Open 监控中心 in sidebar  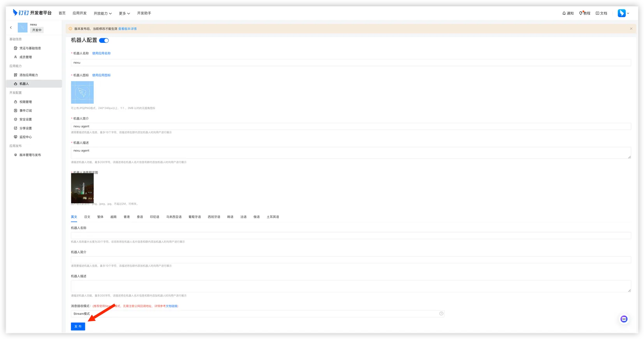(x=26, y=137)
